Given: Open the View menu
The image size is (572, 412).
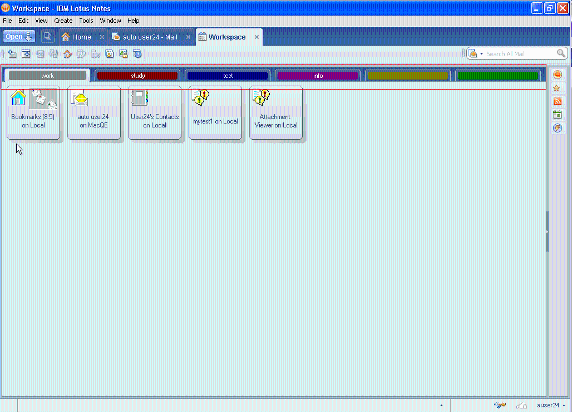Looking at the screenshot, I should click(x=41, y=21).
